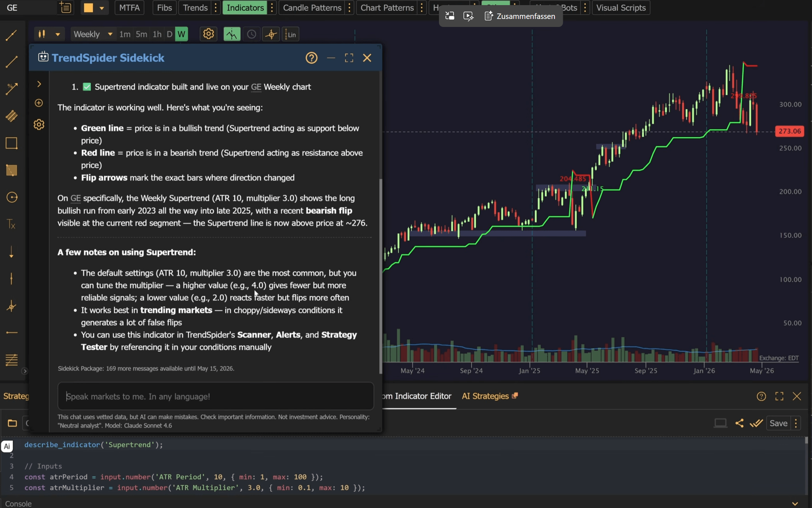812x508 pixels.
Task: Select the down arrow marker tool
Action: 11,252
